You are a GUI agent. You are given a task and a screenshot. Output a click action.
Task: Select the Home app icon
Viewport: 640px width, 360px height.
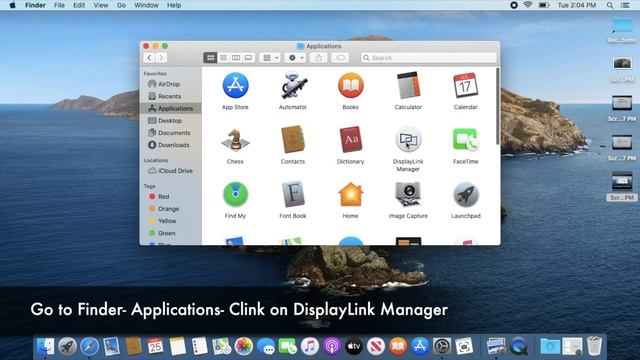point(351,194)
